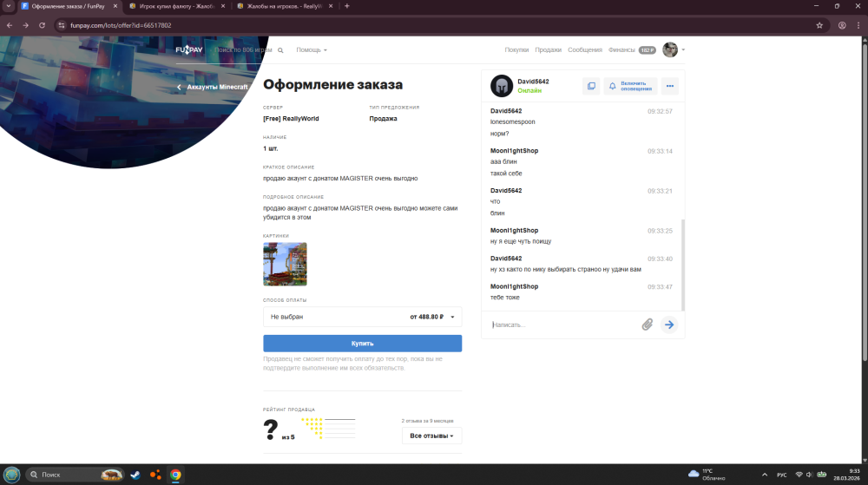Click the browser back arrow
The image size is (868, 485).
(x=10, y=25)
